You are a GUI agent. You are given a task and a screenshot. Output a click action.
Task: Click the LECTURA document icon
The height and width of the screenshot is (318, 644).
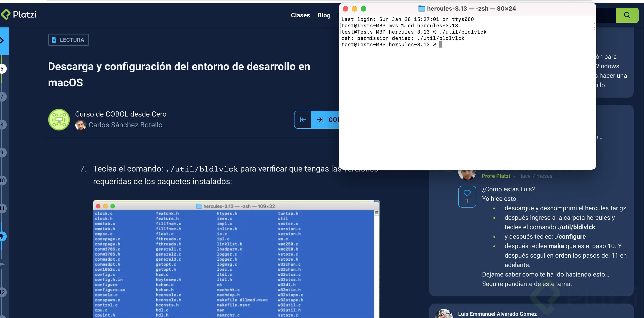pos(54,39)
